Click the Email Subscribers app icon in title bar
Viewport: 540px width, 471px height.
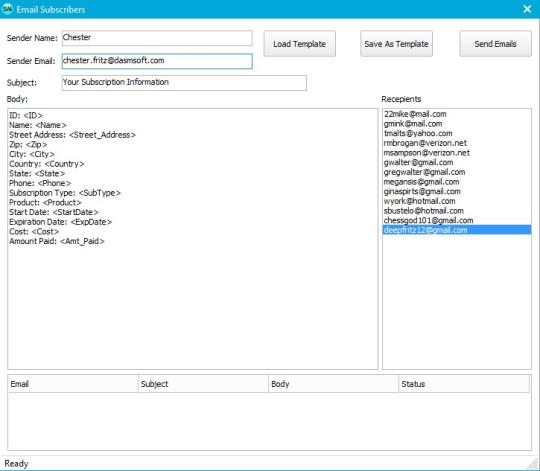click(x=7, y=9)
